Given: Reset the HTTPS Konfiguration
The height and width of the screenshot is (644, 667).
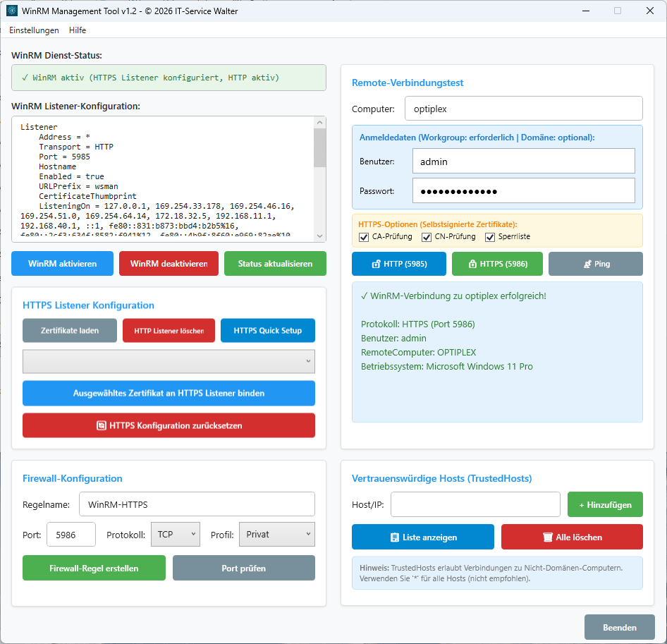Looking at the screenshot, I should pyautogui.click(x=169, y=425).
